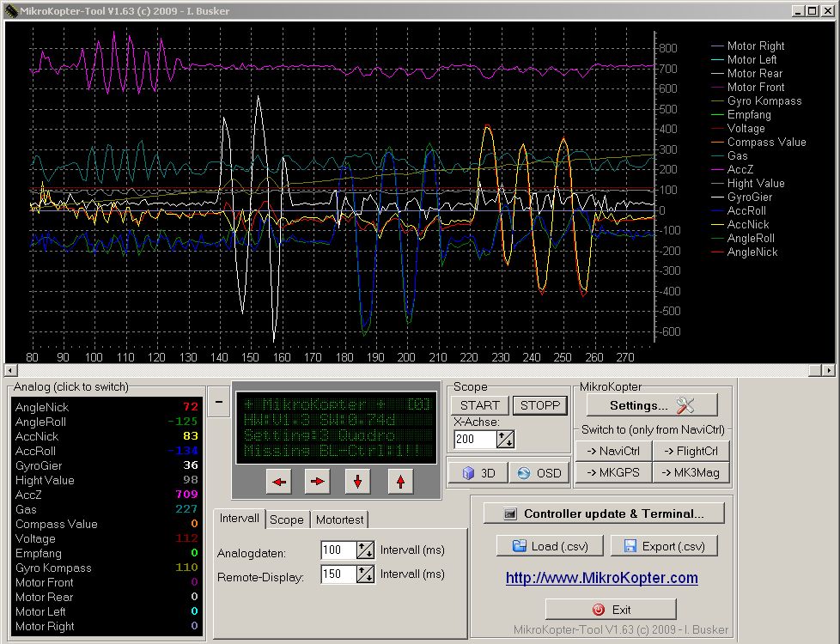Screen dimensions: 840x644
Task: Click the Analogdaten interval stepper arrows
Action: (x=365, y=550)
